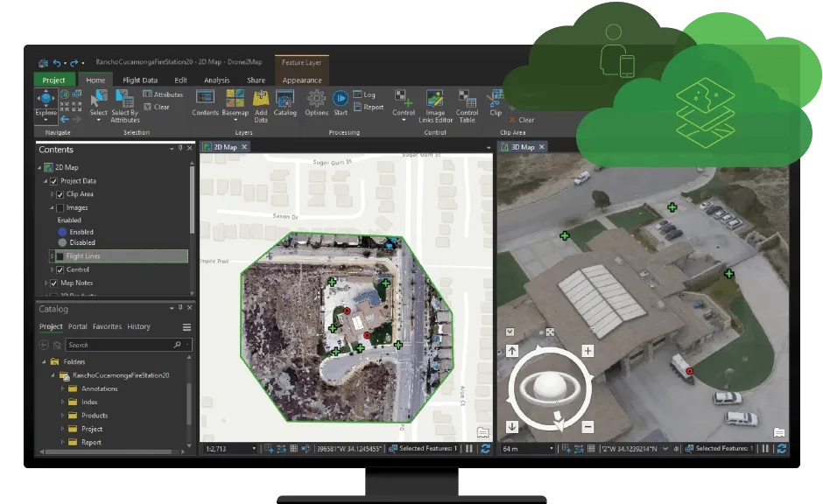
Task: Click the Add Data icon
Action: (x=260, y=98)
